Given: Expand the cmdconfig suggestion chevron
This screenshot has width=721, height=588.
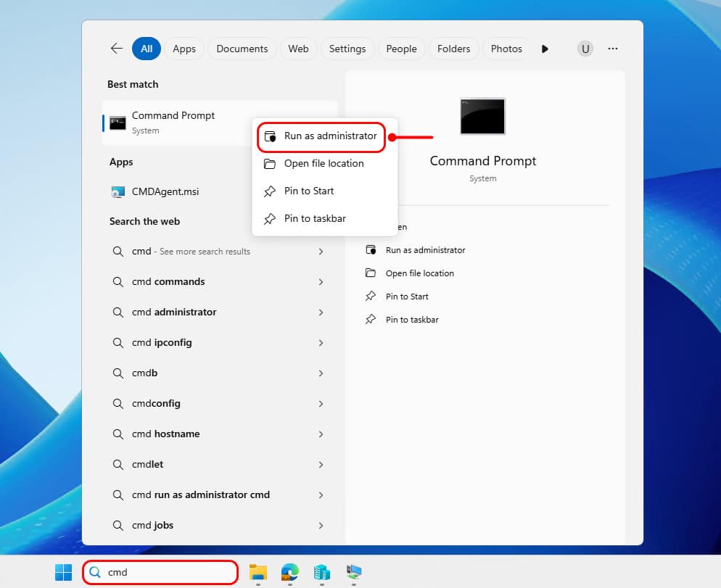Looking at the screenshot, I should point(321,404).
